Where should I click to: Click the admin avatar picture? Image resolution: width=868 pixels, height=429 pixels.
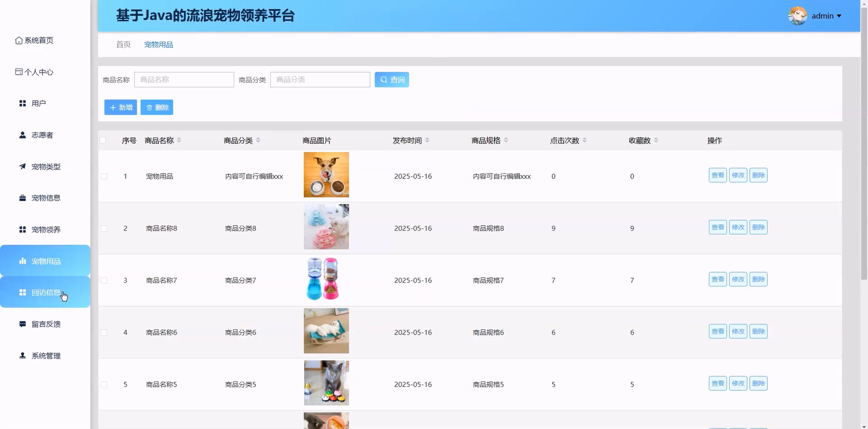797,16
